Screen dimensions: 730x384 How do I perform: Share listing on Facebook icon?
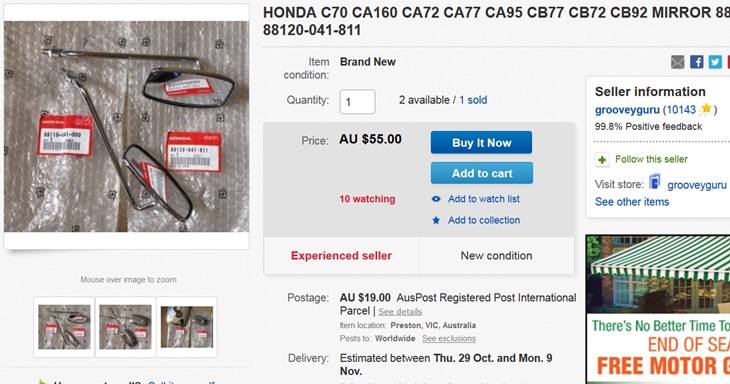pos(696,62)
